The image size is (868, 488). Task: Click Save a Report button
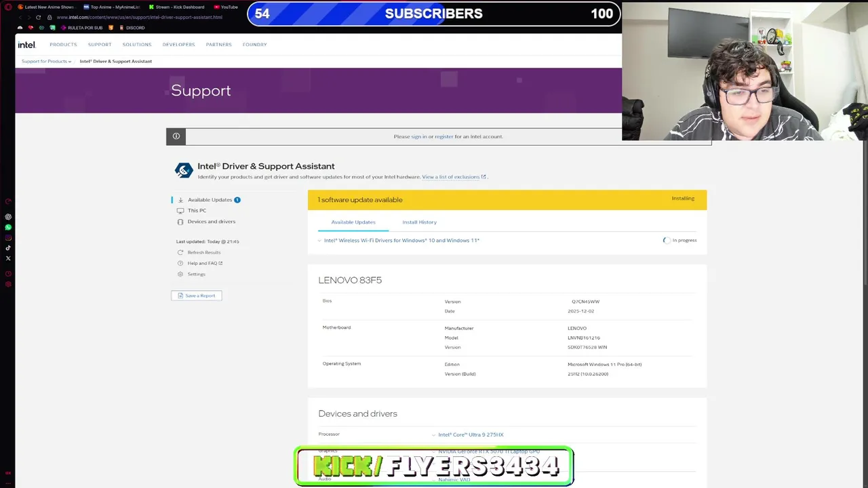(197, 296)
